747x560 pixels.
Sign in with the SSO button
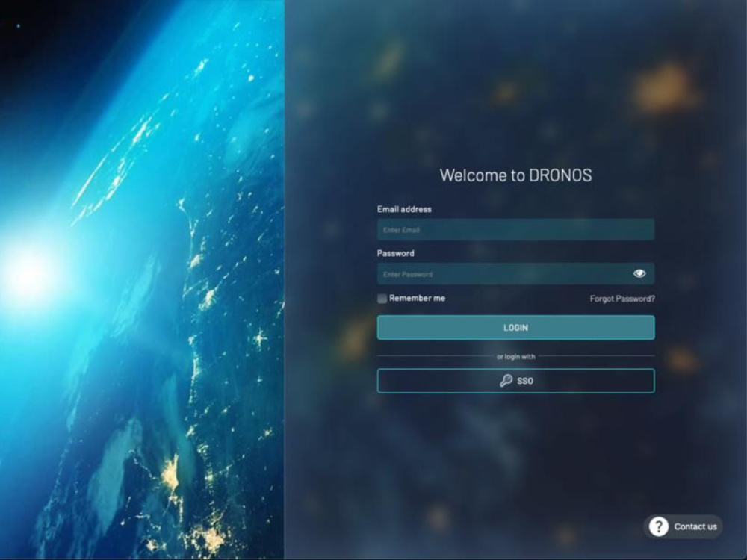pyautogui.click(x=515, y=381)
